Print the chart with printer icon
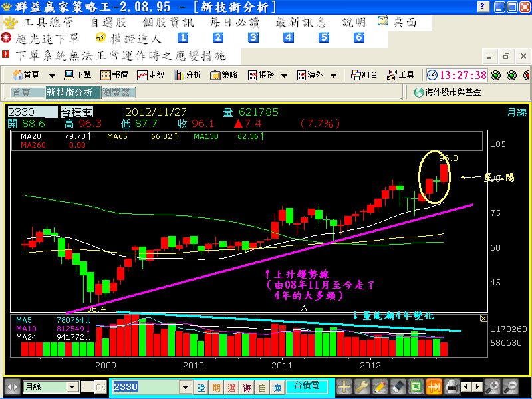 click(452, 387)
